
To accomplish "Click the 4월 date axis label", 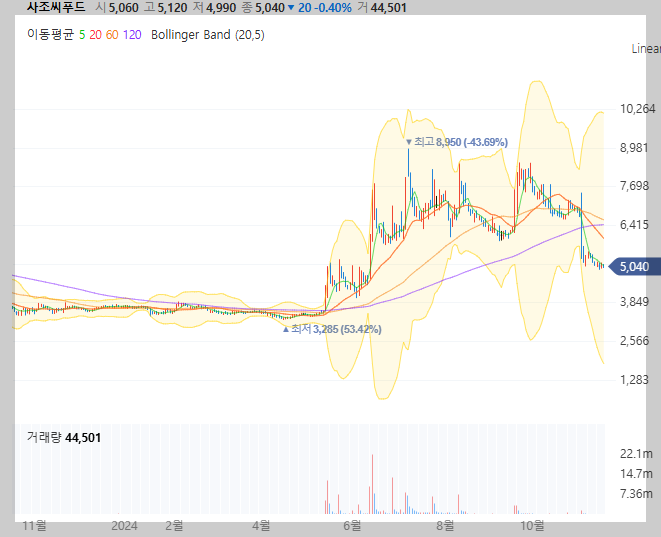I will (x=261, y=526).
